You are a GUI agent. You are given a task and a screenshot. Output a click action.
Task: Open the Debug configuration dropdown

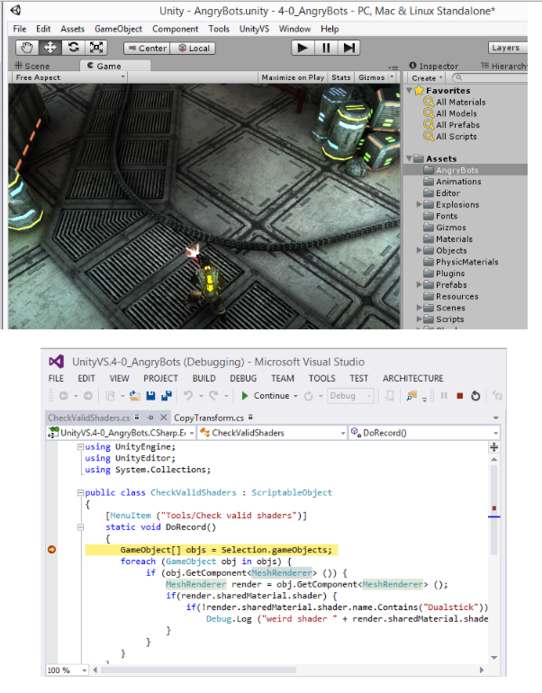pos(351,396)
